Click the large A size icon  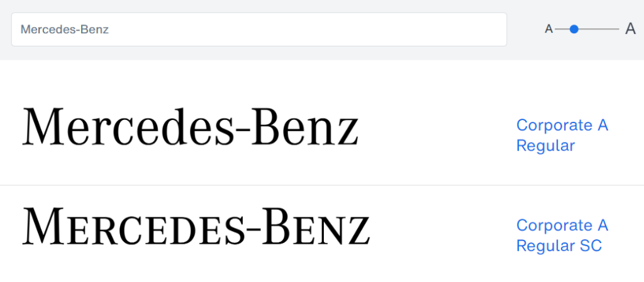click(x=630, y=29)
